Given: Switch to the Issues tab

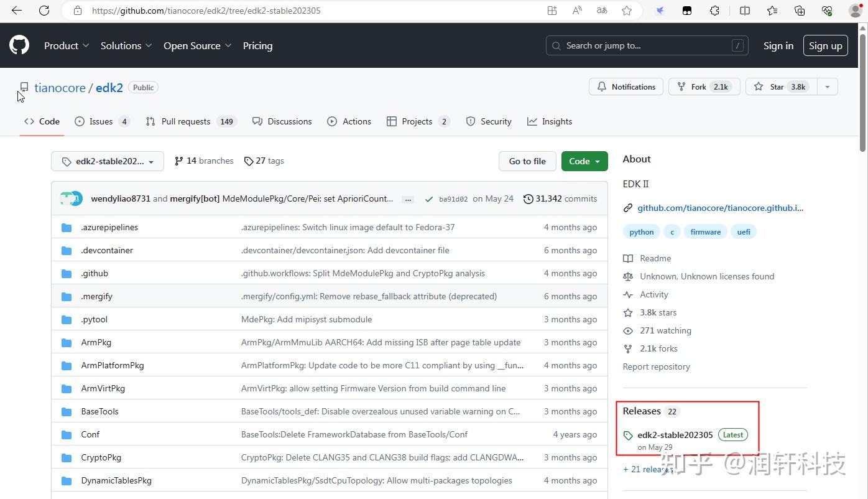Looking at the screenshot, I should (102, 121).
